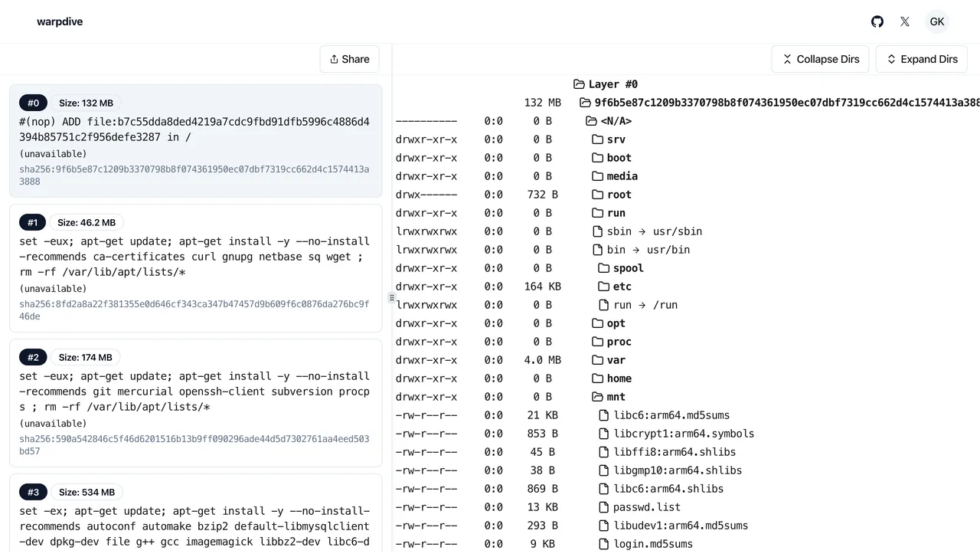Click the Share button
This screenshot has height=557, width=980.
(x=349, y=59)
